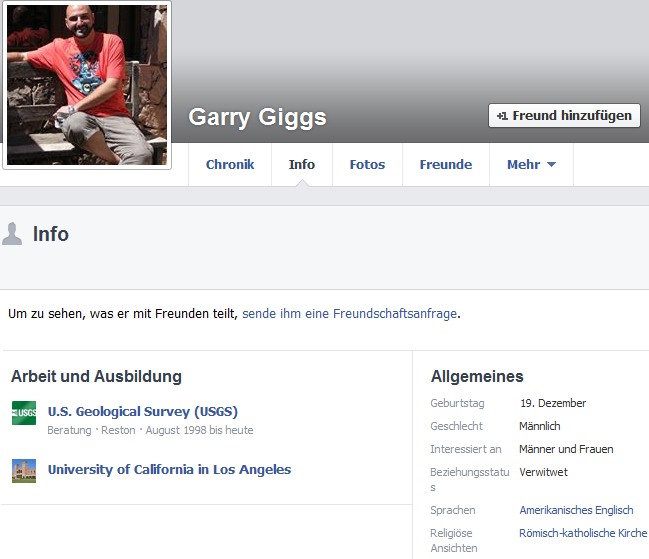Click the Interessiert an label
The image size is (649, 559).
pyautogui.click(x=466, y=449)
